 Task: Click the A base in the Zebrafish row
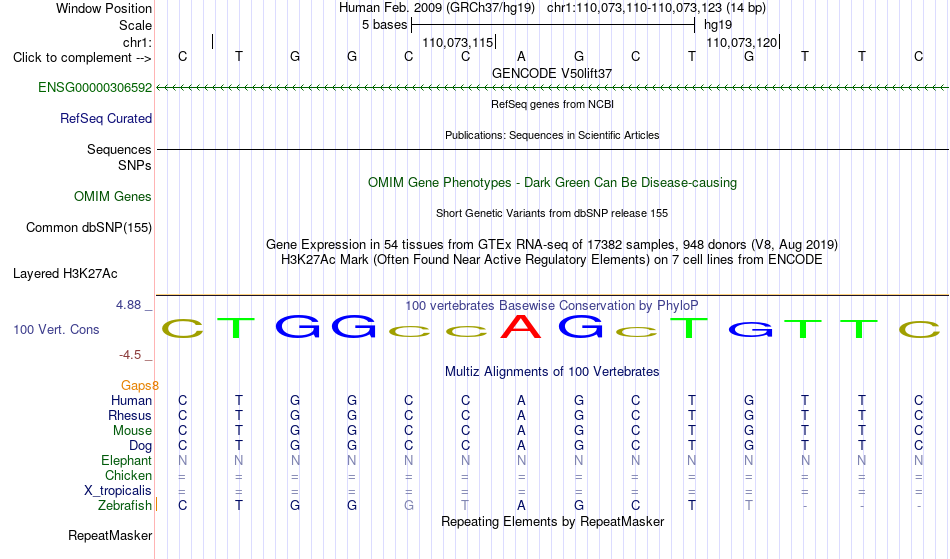521,506
